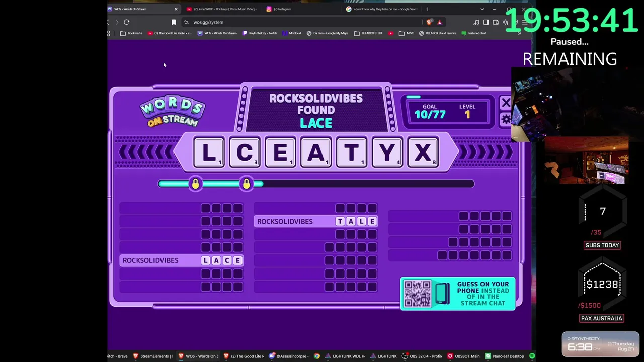Click the letter tile C

pyautogui.click(x=245, y=152)
